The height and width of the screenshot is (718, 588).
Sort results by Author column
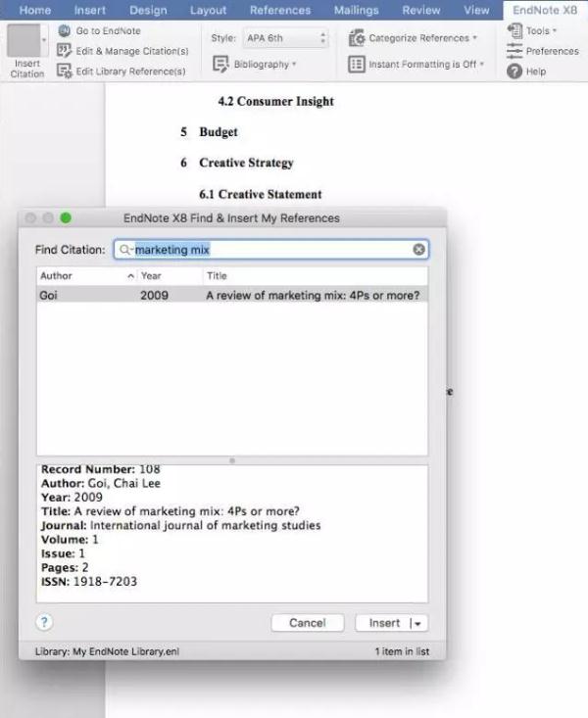[86, 275]
